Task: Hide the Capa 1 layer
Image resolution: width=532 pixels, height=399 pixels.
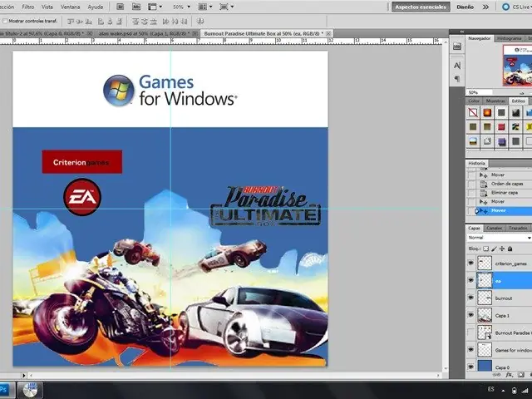Action: pyautogui.click(x=470, y=315)
